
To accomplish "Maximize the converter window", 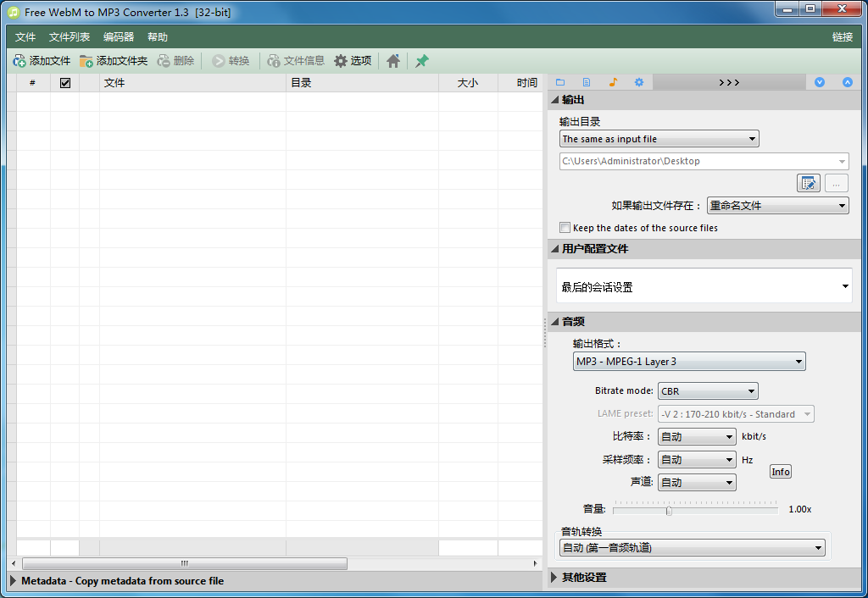I will click(x=810, y=8).
